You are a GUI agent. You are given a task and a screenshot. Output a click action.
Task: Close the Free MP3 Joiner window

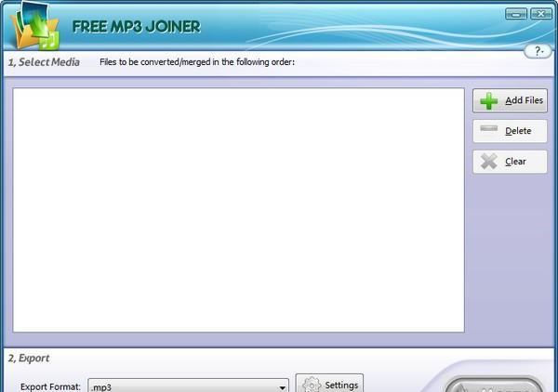pyautogui.click(x=541, y=14)
